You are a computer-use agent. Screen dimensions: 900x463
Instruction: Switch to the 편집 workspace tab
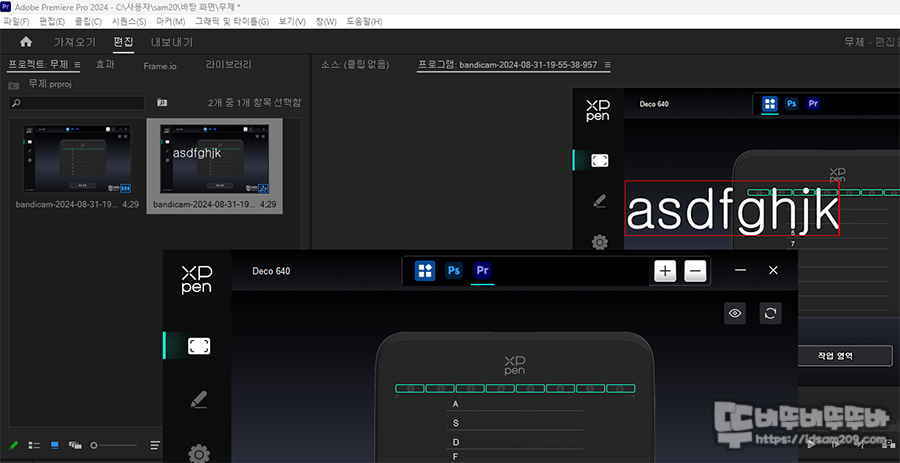[x=123, y=42]
